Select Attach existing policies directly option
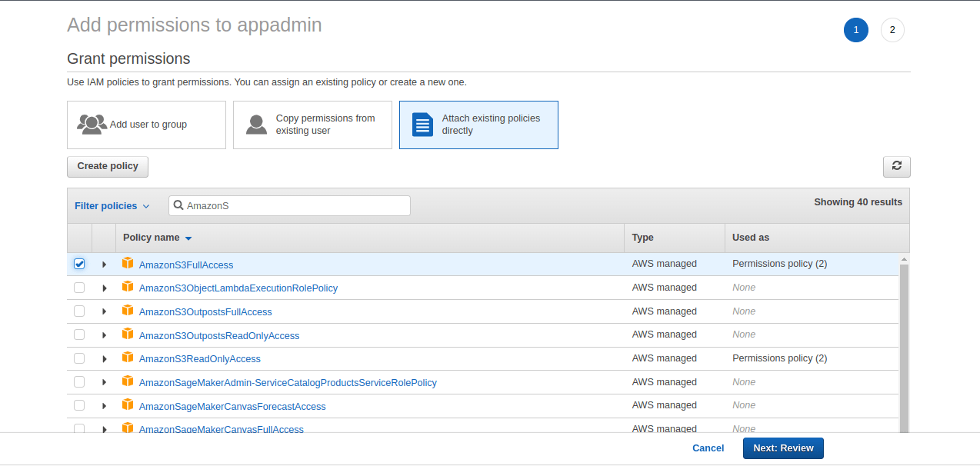 coord(478,125)
